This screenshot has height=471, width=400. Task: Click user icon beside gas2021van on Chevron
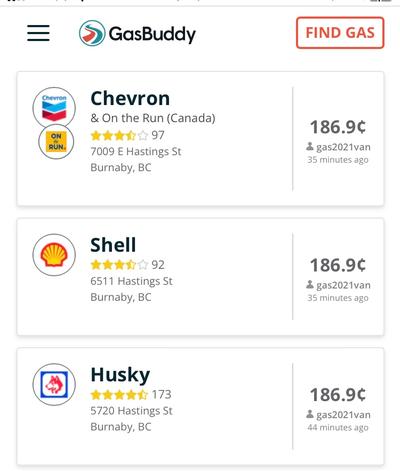[x=310, y=146]
